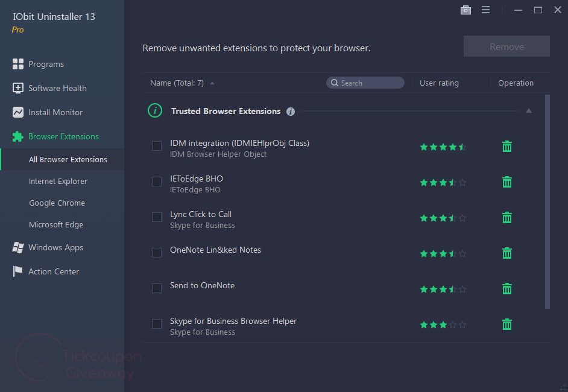Check the OneNote Lin&ked Notes checkbox
The width and height of the screenshot is (568, 392).
[x=157, y=253]
